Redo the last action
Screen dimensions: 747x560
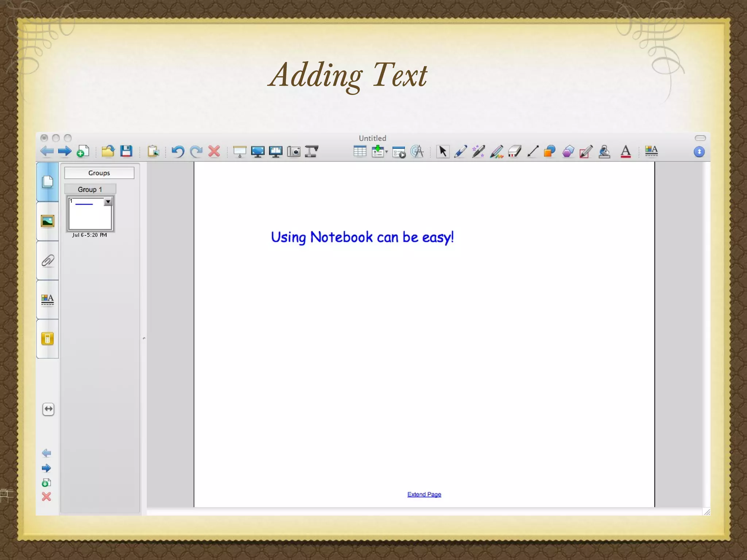pyautogui.click(x=196, y=151)
